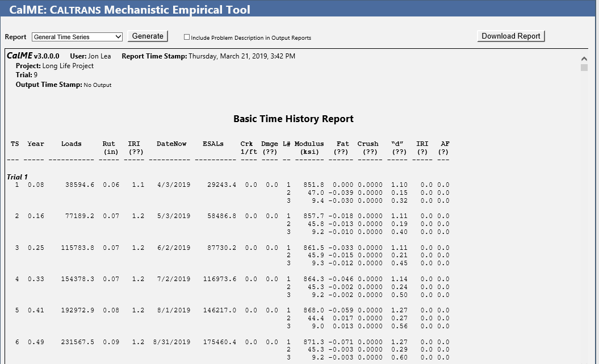The image size is (599, 364).
Task: Click the CalME v3.0.0.0 version label
Action: coord(33,56)
